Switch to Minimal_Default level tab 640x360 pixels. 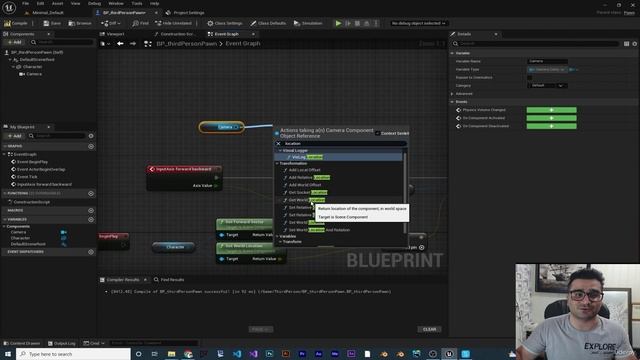[48, 13]
